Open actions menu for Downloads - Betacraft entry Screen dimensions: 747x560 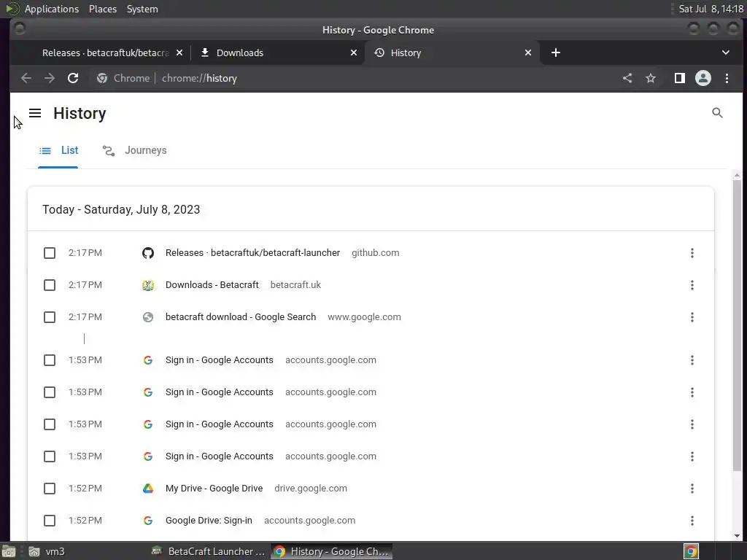point(692,285)
